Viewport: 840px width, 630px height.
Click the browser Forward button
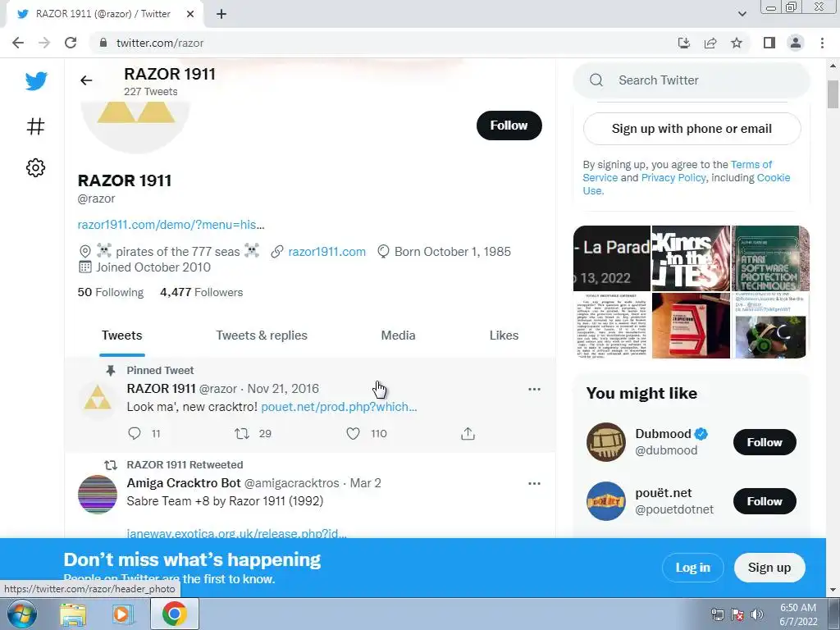pos(44,43)
